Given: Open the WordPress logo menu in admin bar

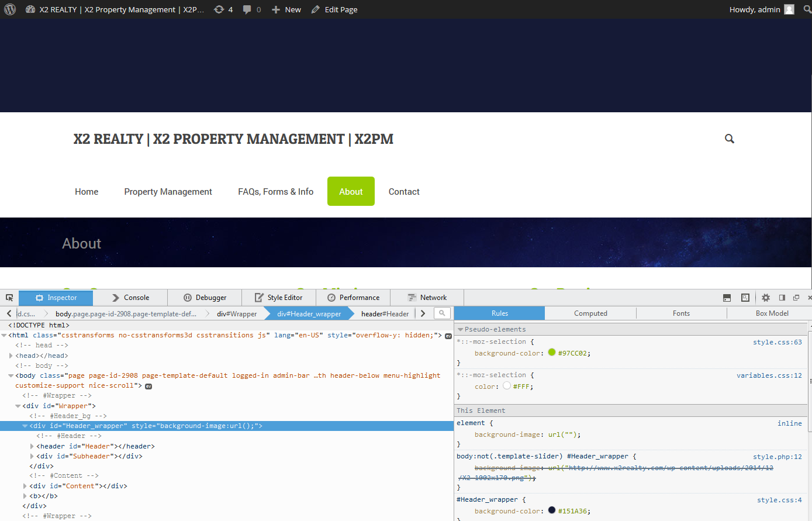Looking at the screenshot, I should coord(10,9).
